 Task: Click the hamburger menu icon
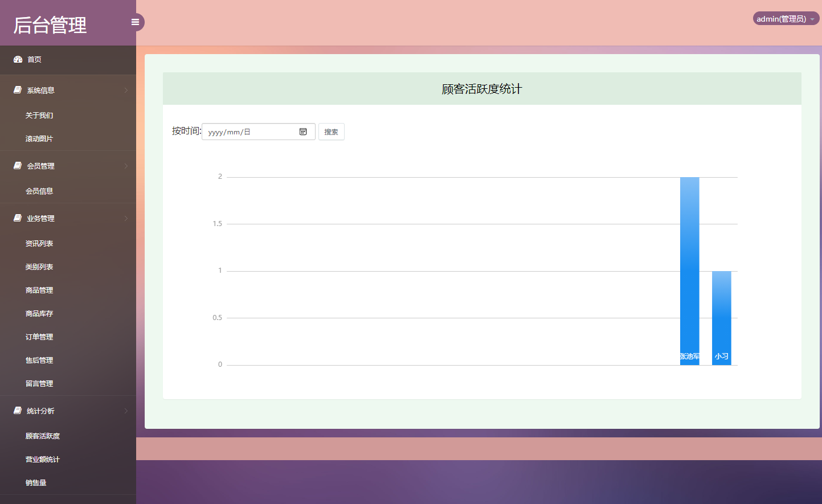tap(135, 22)
